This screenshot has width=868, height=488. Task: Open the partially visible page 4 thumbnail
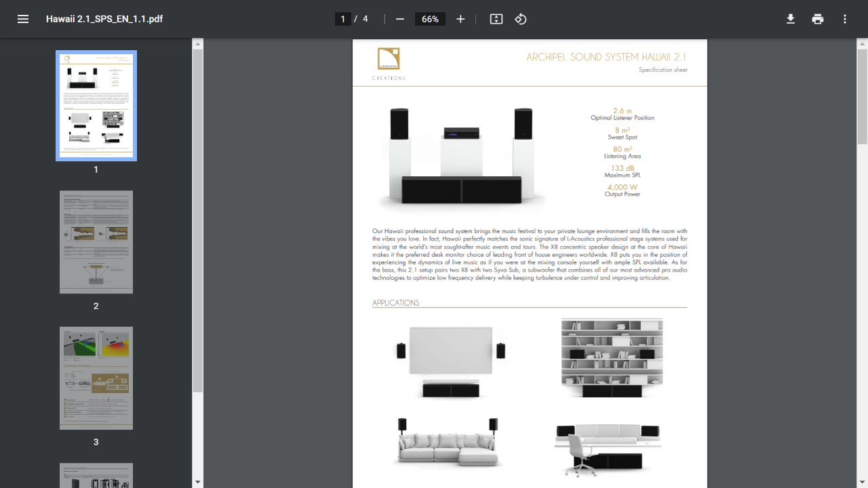tap(96, 475)
